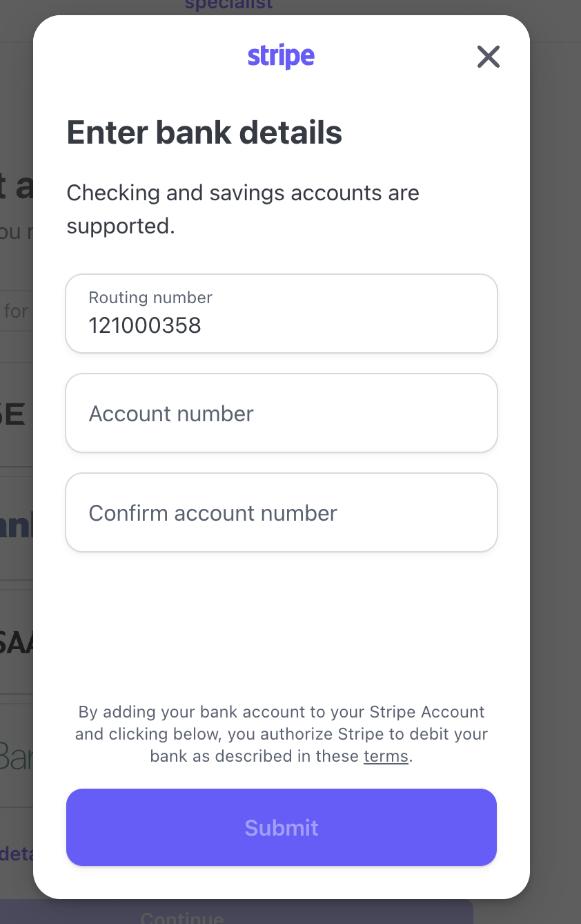Click the "Enter bank details" heading
The width and height of the screenshot is (581, 924).
pyautogui.click(x=204, y=132)
